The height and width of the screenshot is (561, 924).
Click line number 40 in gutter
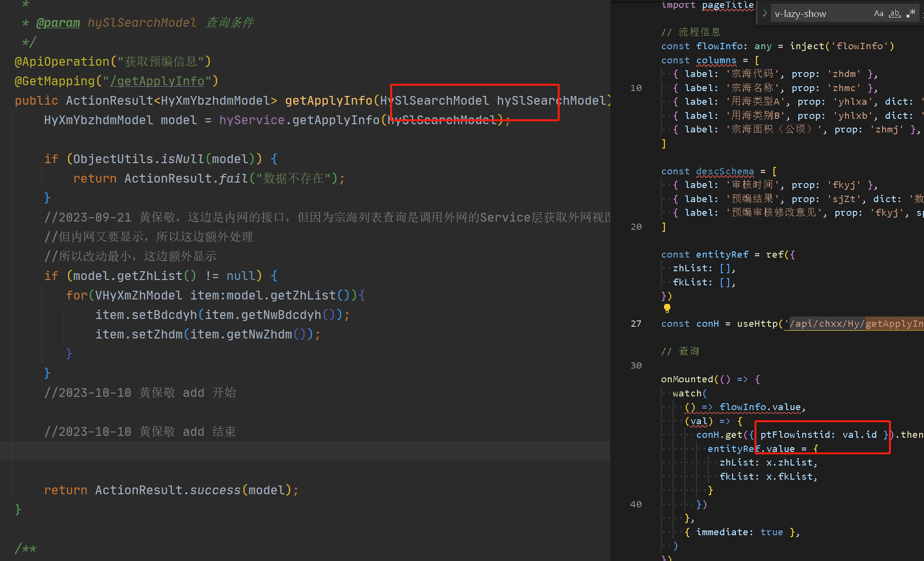(636, 505)
